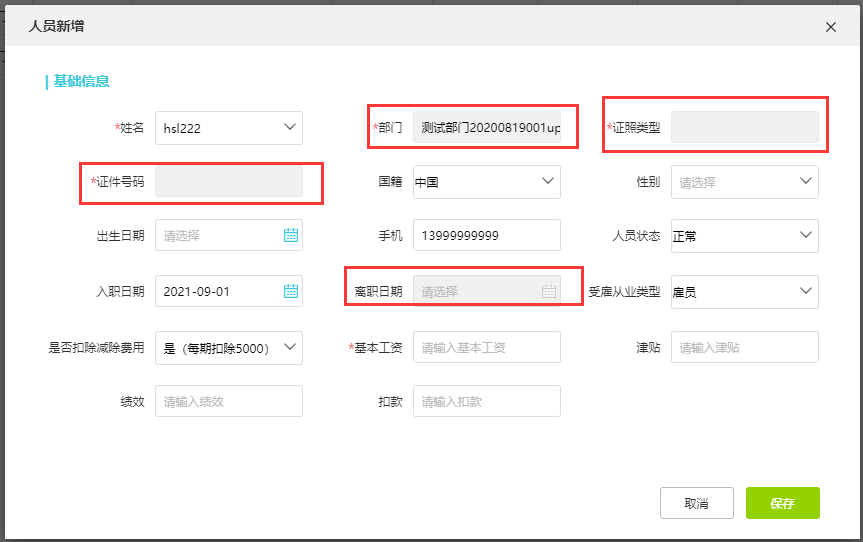
Task: Focus the 基本工资 input field
Action: click(486, 347)
